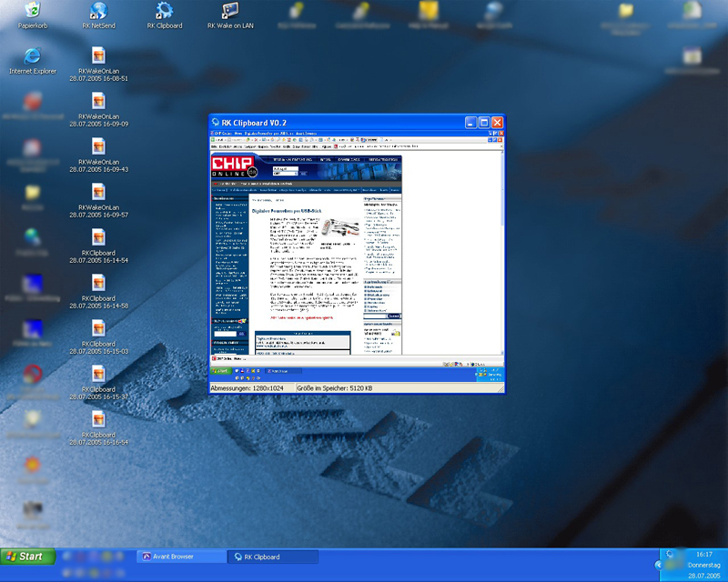
Task: Click RKClipboard file dated 16-14-58
Action: tap(97, 282)
